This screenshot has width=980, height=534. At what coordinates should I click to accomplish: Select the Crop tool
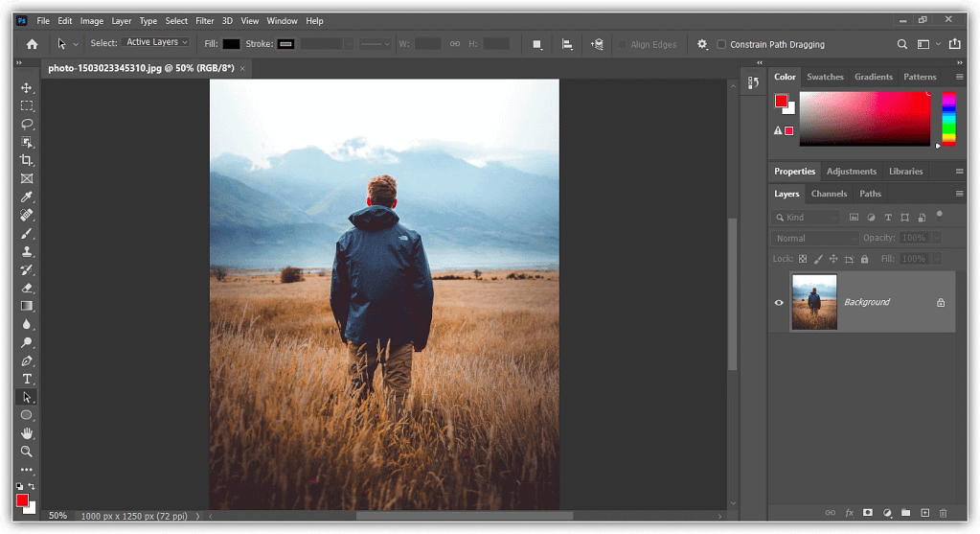click(x=27, y=160)
